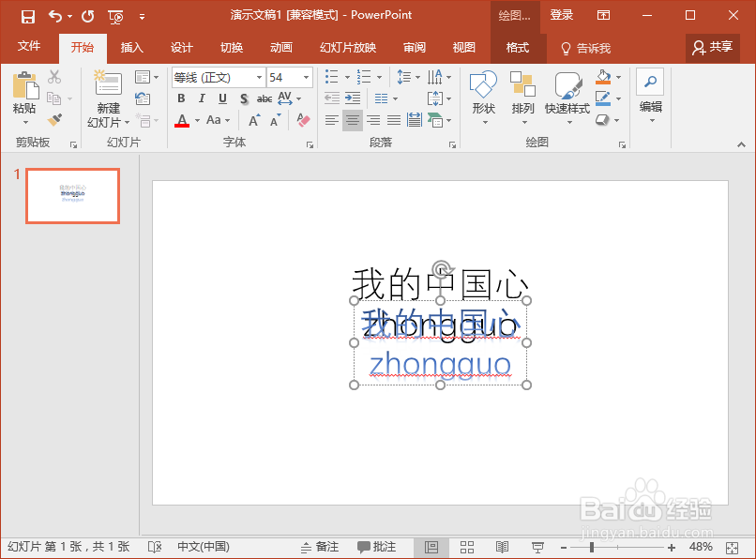Click the Align Text vertical icon

click(x=435, y=98)
